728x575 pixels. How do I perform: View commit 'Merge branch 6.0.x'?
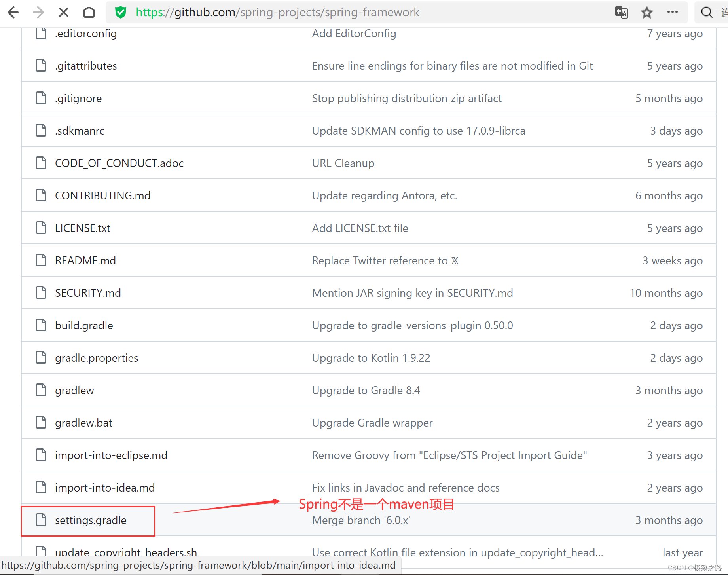[x=361, y=520]
